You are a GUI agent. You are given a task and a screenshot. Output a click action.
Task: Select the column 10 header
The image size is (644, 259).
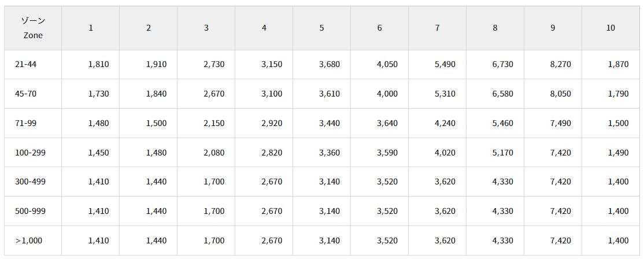pyautogui.click(x=610, y=28)
